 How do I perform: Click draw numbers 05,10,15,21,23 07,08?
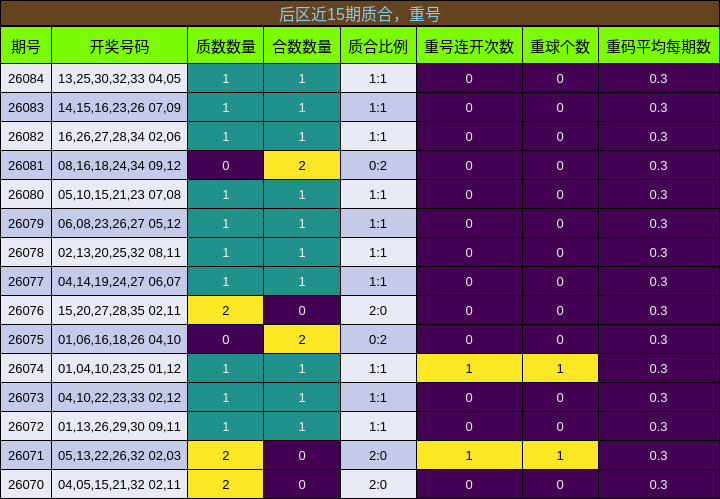(x=119, y=194)
